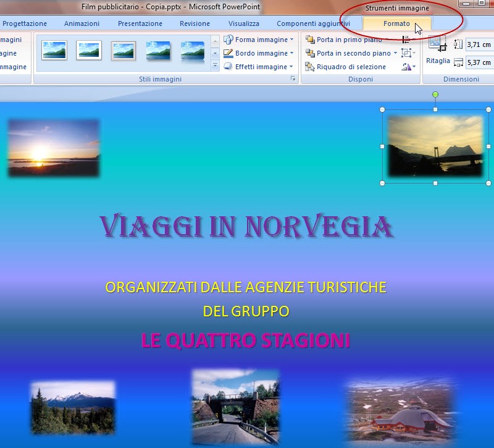Click the align objects icon
Image resolution: width=494 pixels, height=448 pixels.
[406, 40]
